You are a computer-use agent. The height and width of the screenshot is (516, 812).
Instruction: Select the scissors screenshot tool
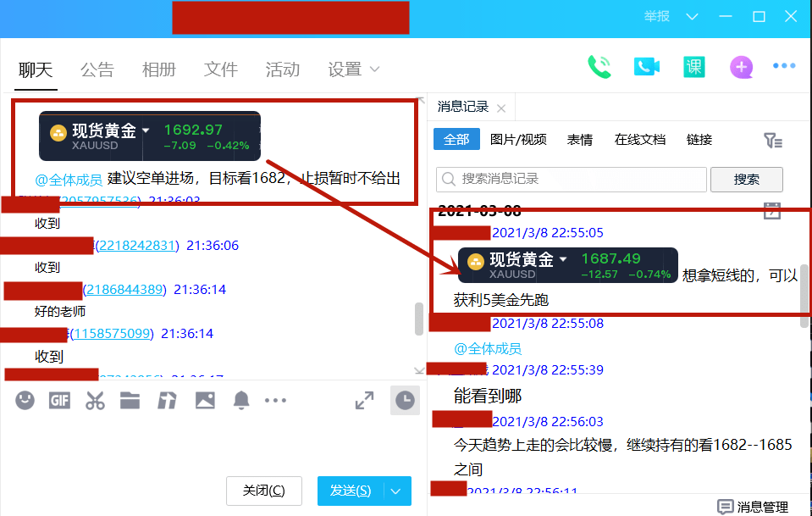point(95,400)
